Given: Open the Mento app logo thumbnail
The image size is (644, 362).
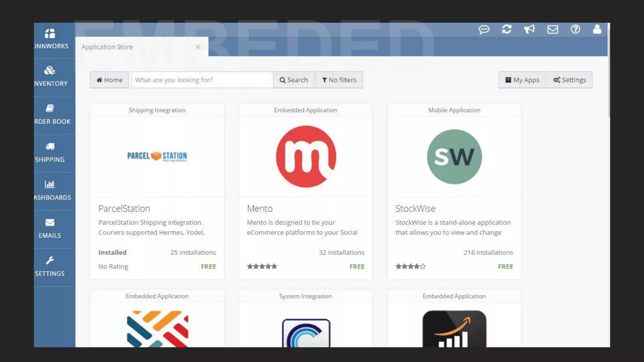Looking at the screenshot, I should pyautogui.click(x=306, y=156).
